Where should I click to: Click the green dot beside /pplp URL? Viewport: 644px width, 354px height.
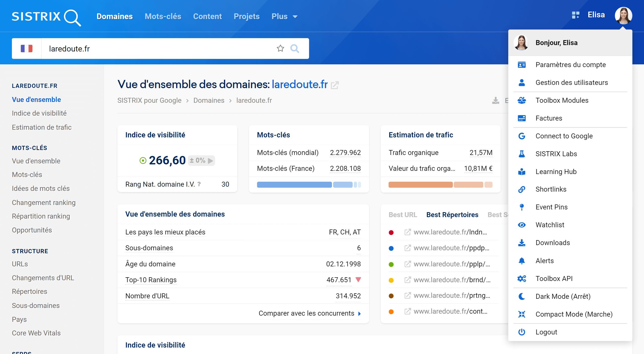point(391,264)
